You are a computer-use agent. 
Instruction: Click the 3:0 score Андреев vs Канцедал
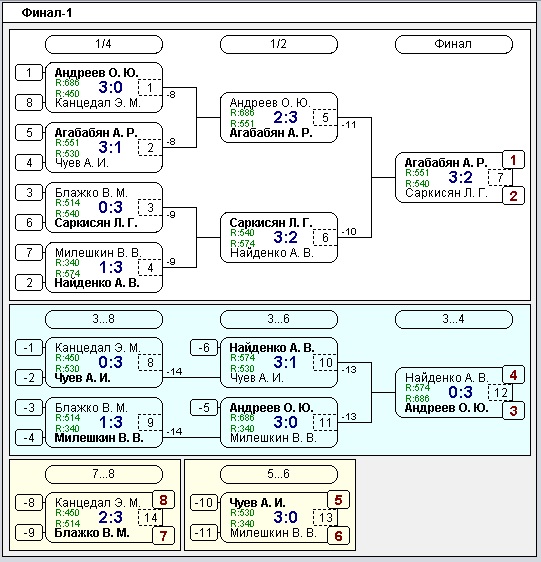(x=110, y=87)
